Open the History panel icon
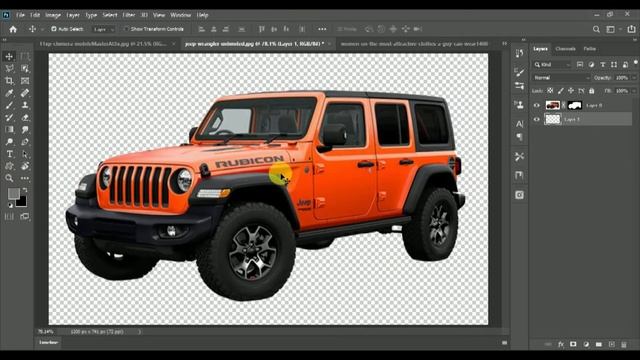This screenshot has width=640, height=360. coord(519,53)
